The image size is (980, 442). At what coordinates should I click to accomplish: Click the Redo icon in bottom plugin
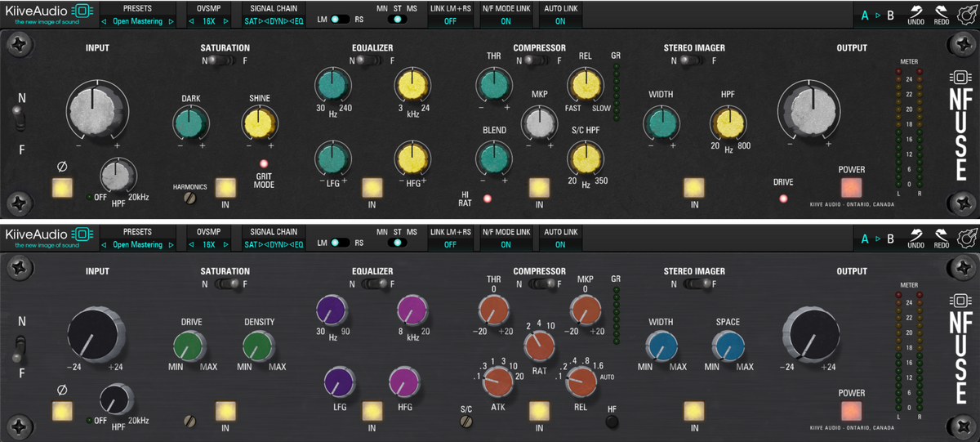point(942,234)
